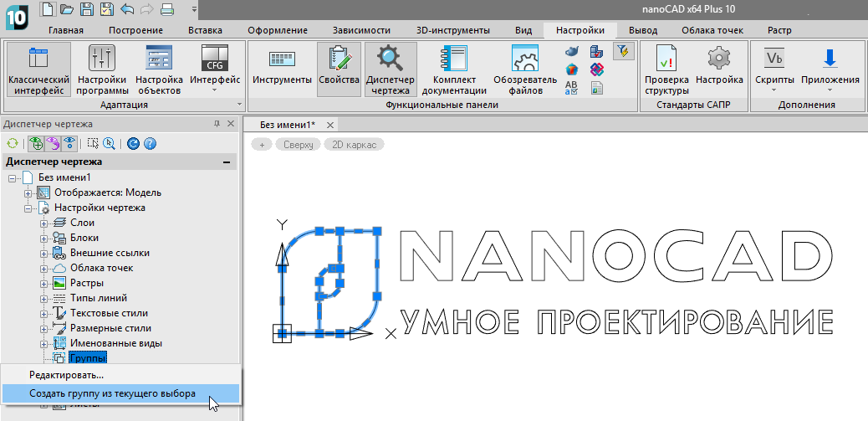The height and width of the screenshot is (421, 868).
Task: Open the Скрипты dropdown
Action: (774, 69)
